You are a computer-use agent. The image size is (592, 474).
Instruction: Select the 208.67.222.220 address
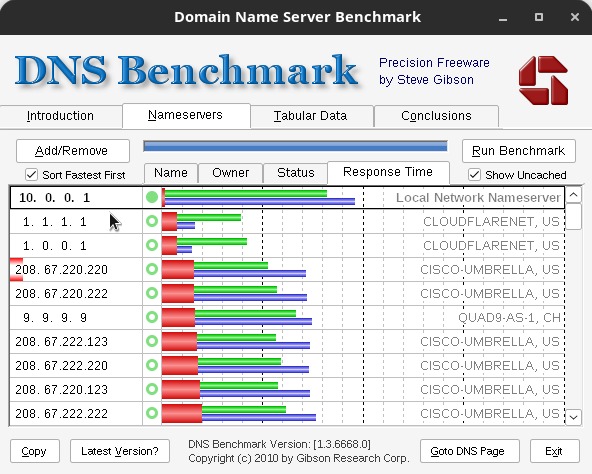coord(62,366)
